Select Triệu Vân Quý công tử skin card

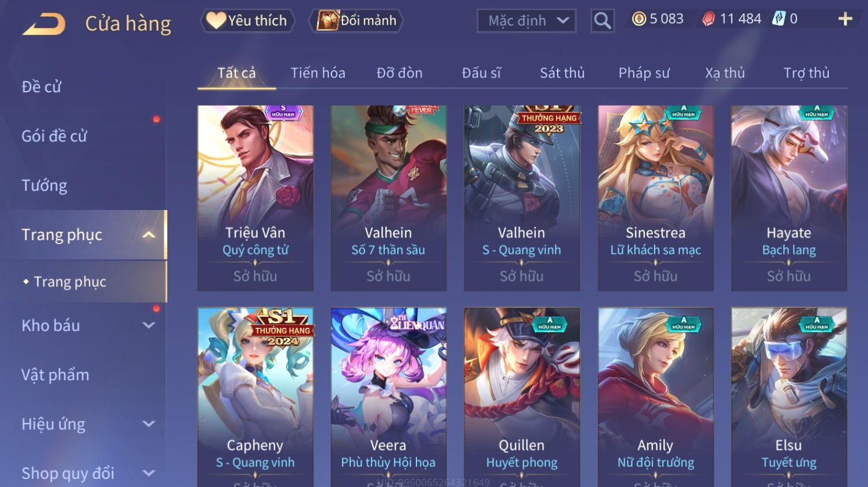(x=255, y=198)
